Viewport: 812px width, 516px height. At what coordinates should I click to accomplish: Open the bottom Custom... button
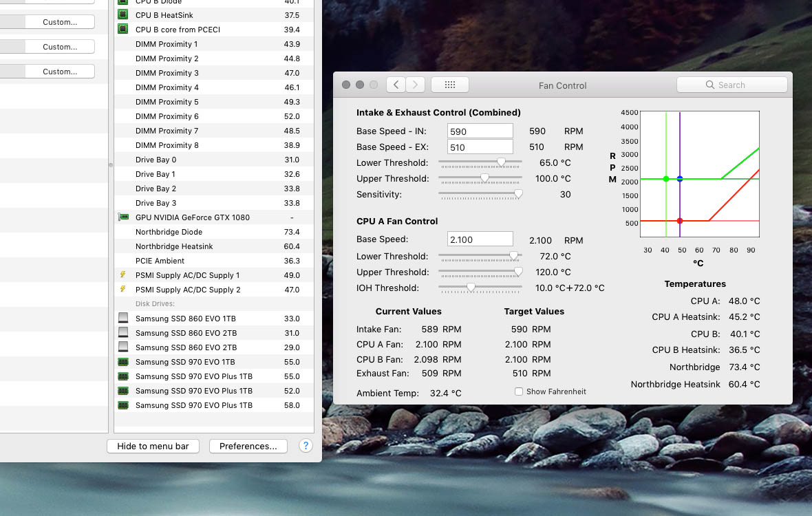(60, 72)
